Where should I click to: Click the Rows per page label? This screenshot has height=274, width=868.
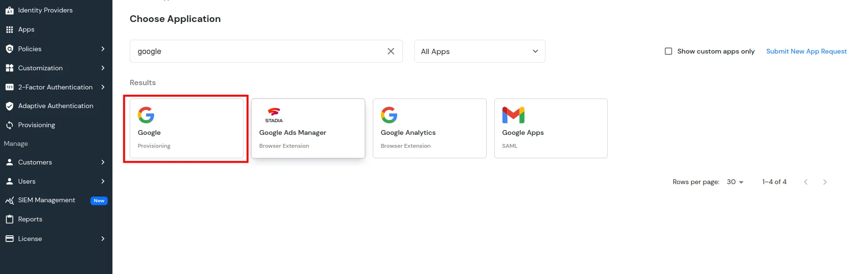(x=696, y=182)
